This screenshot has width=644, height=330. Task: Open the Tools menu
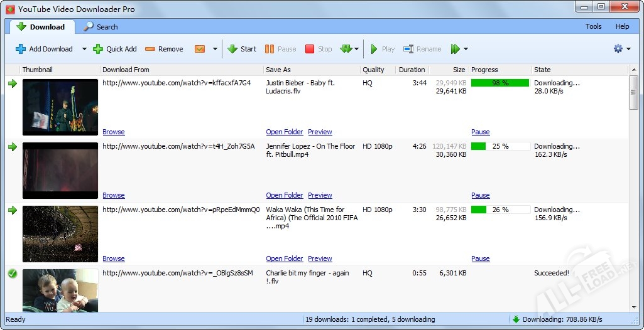coord(593,26)
